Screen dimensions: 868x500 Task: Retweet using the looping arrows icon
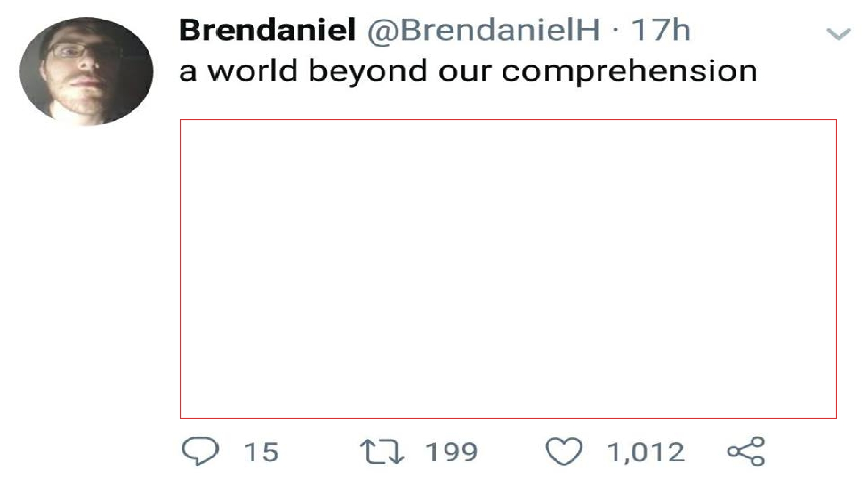pyautogui.click(x=382, y=451)
